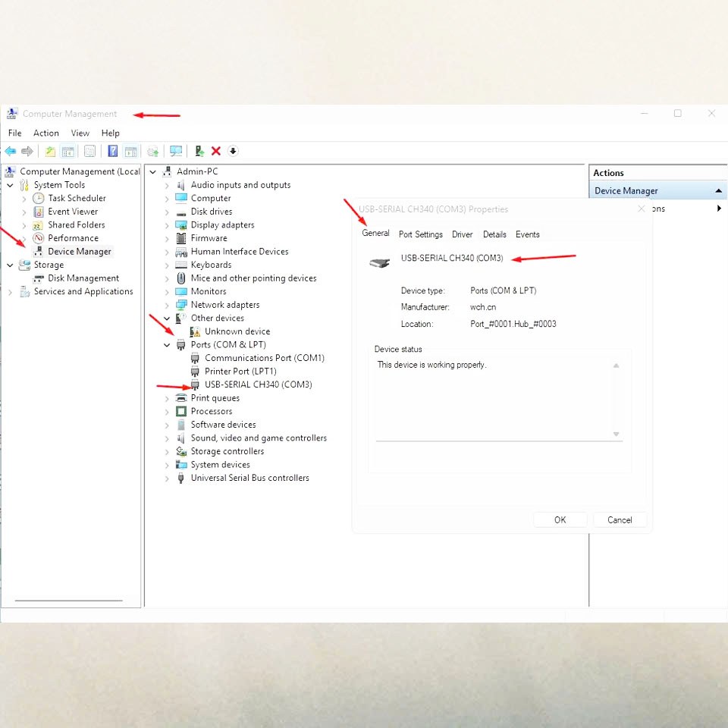Toggle Show/Hide Console Tree toolbar icon
This screenshot has height=728, width=728.
tap(67, 151)
